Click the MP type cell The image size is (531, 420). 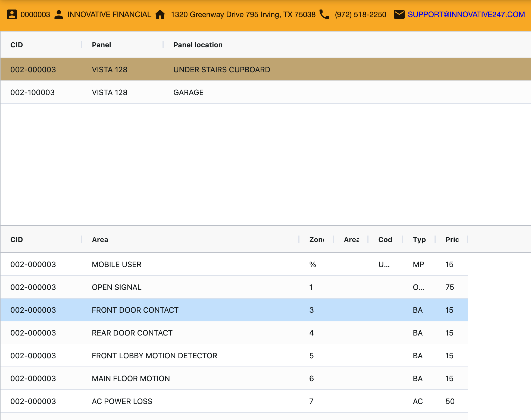(418, 264)
